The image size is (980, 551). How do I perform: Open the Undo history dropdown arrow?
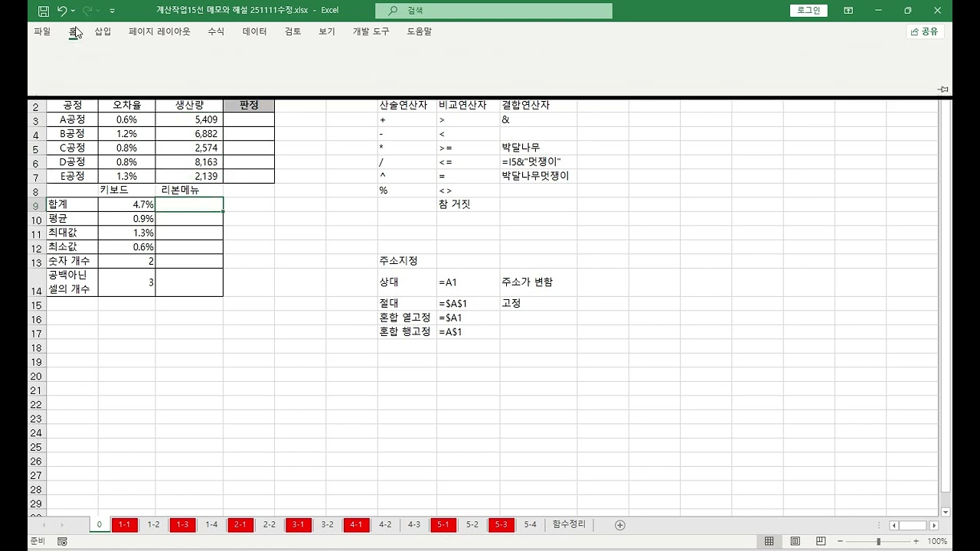click(73, 11)
